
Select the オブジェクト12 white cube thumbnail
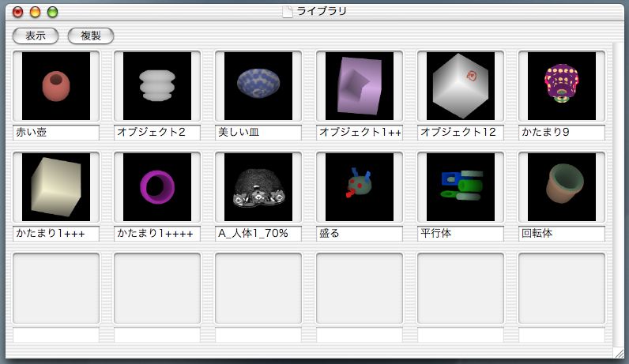coord(461,86)
